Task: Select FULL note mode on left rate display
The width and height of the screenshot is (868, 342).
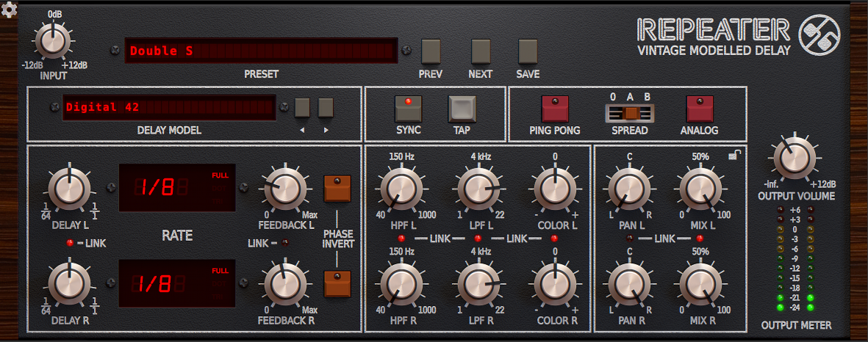Action: point(220,175)
